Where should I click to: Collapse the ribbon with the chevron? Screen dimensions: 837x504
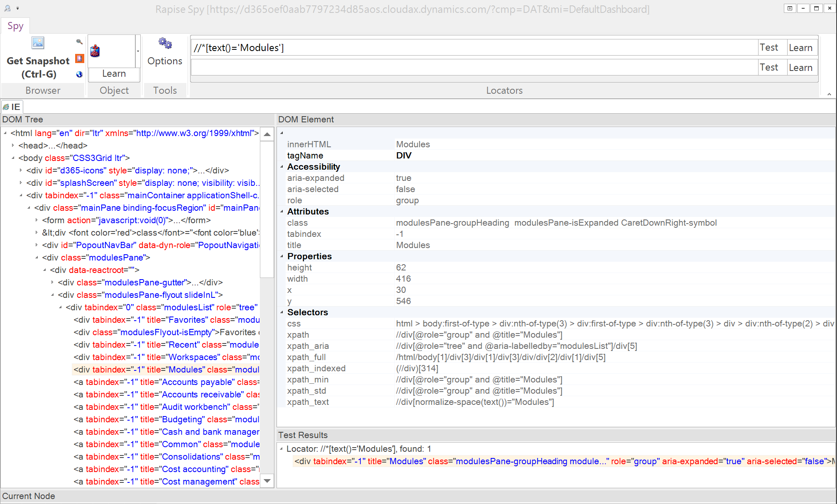coord(829,94)
